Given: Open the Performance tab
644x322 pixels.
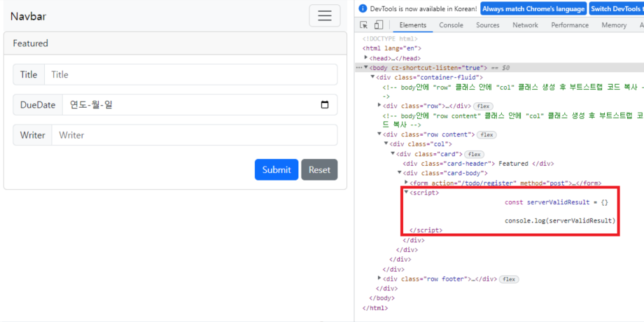Looking at the screenshot, I should coord(570,25).
